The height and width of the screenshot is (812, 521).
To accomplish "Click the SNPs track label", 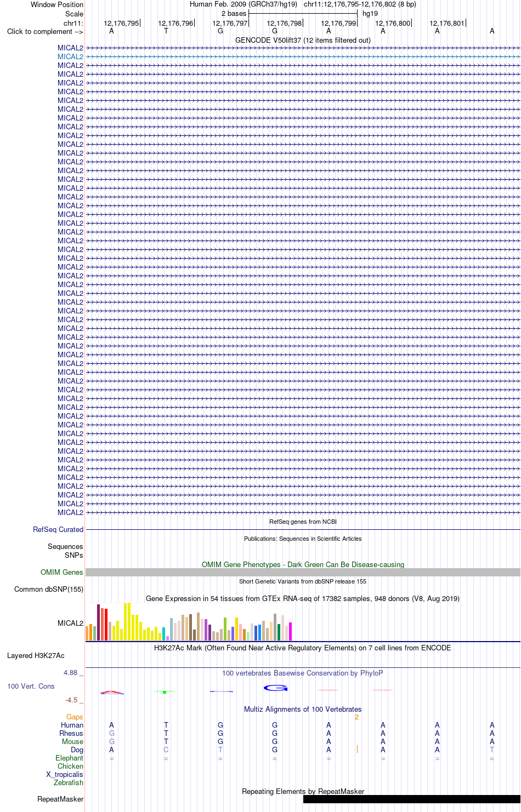I will tap(74, 555).
